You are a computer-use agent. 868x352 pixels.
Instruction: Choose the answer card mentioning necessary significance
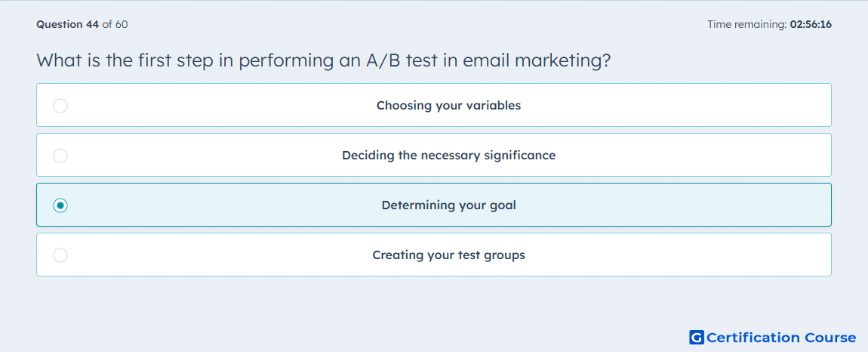pos(434,155)
